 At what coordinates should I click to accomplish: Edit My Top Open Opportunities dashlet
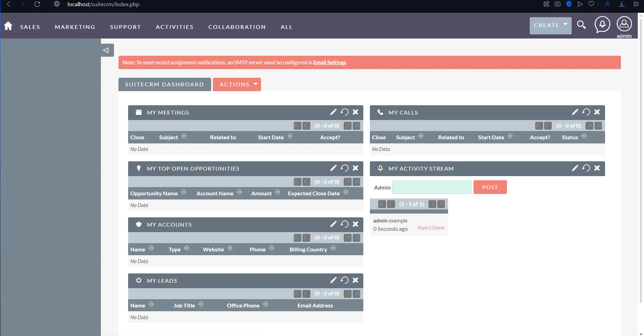pos(333,168)
